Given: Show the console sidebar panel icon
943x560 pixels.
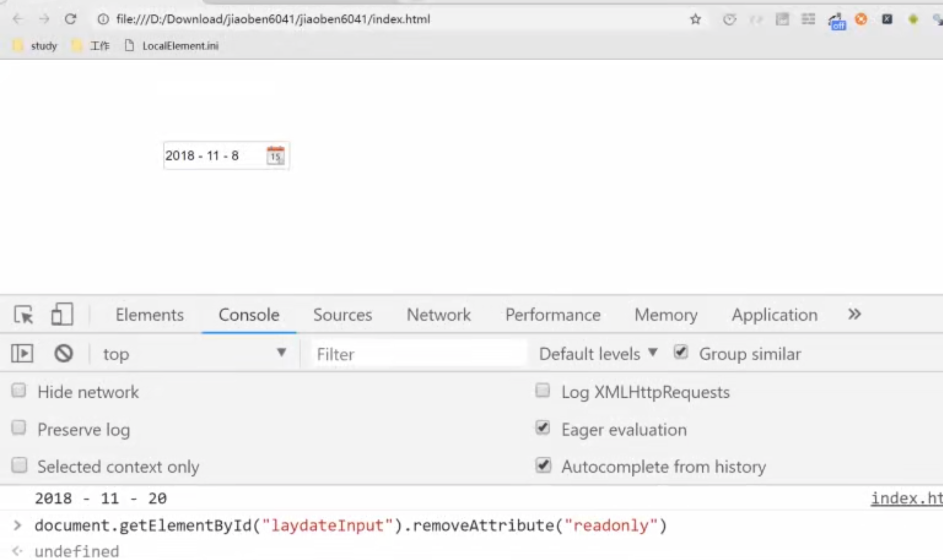Looking at the screenshot, I should pos(22,353).
